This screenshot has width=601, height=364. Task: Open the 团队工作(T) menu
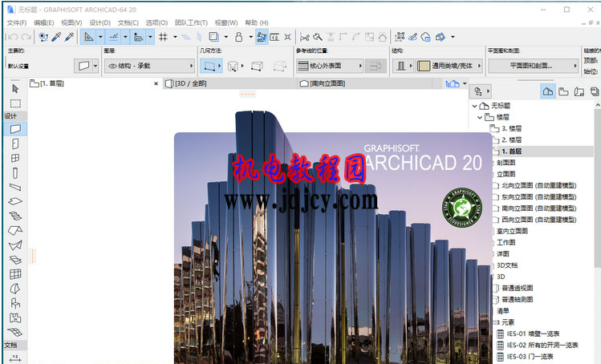[191, 22]
